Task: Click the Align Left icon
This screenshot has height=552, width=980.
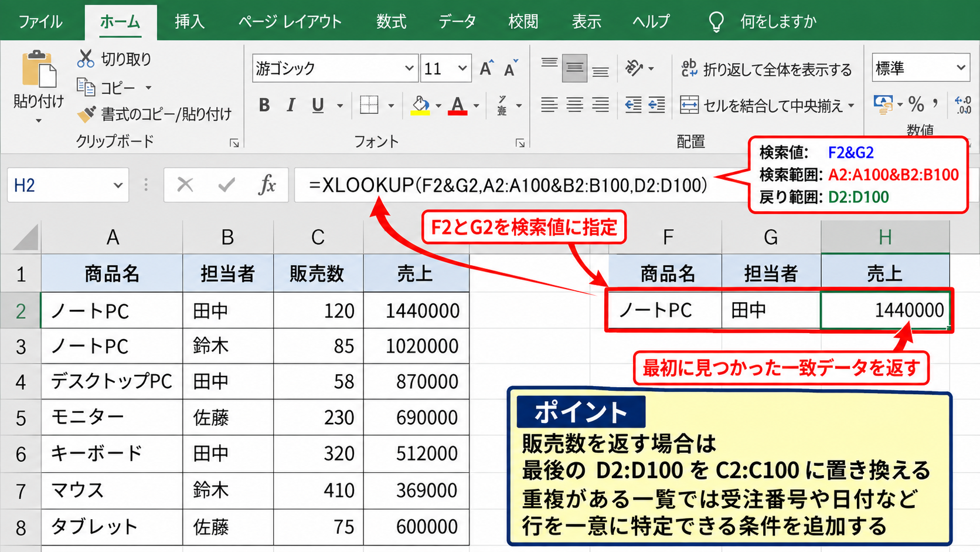Action: coord(549,106)
